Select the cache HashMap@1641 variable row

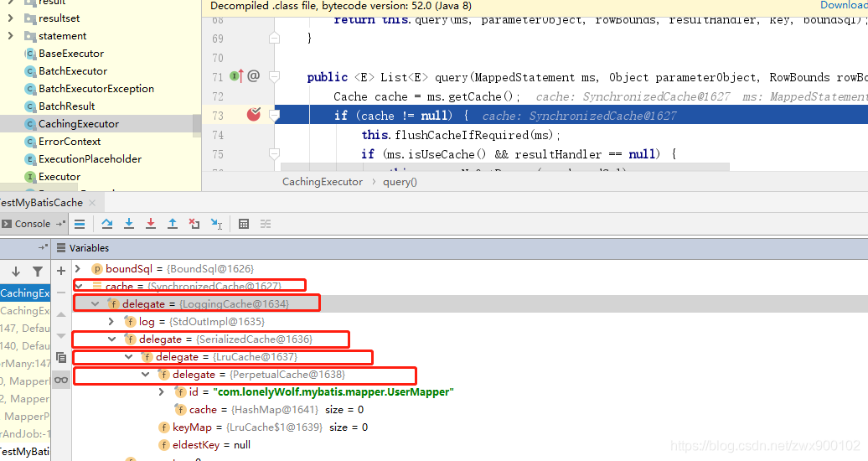coord(269,410)
